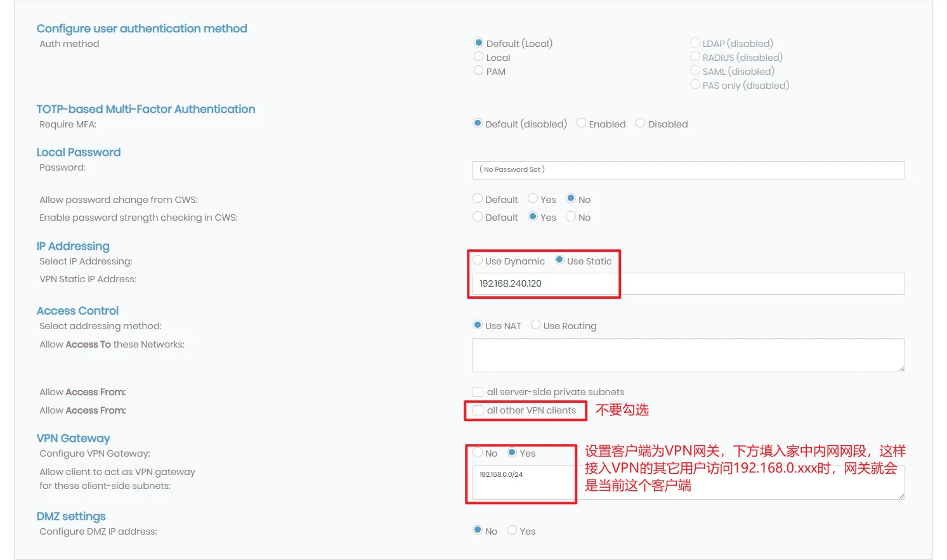Click the Require MFA label
The height and width of the screenshot is (560, 947).
[x=68, y=124]
